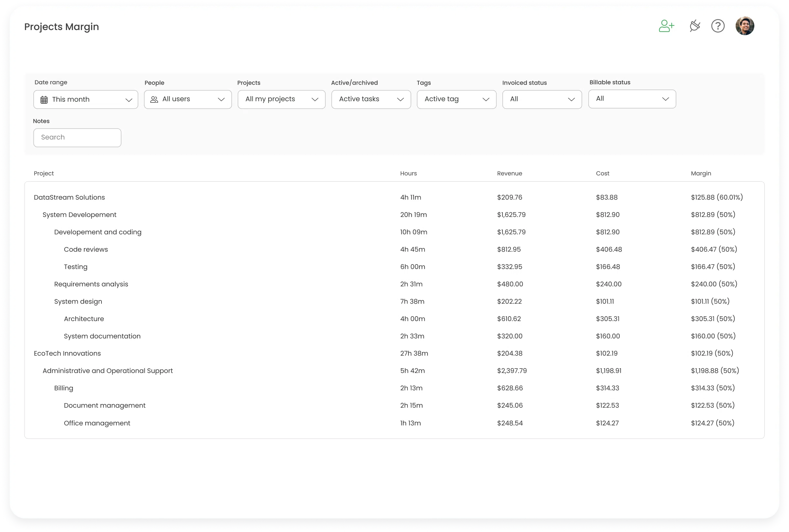The image size is (789, 532).
Task: Click the $125.88 (60.01%) margin value
Action: pos(717,197)
